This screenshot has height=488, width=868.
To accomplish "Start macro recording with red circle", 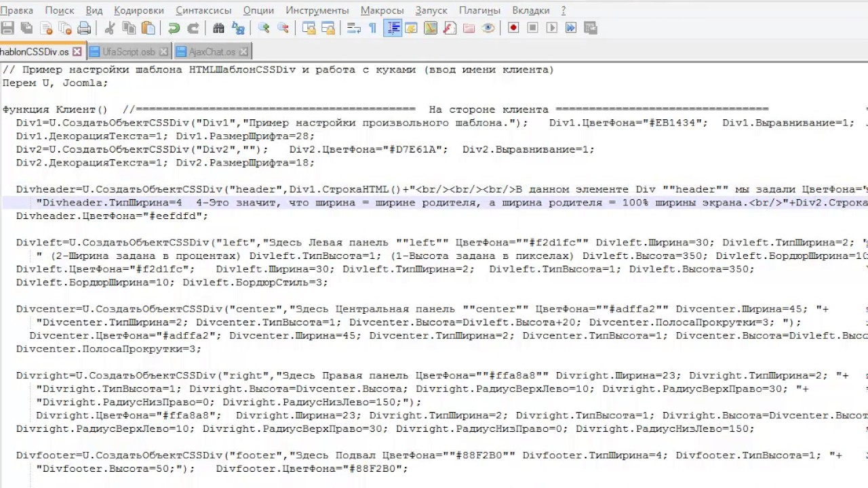I will (x=513, y=28).
